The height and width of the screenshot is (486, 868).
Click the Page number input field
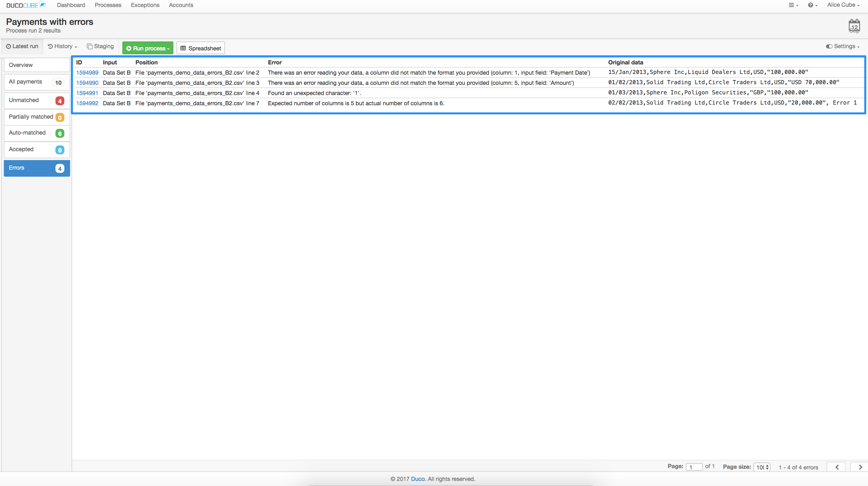(694, 467)
